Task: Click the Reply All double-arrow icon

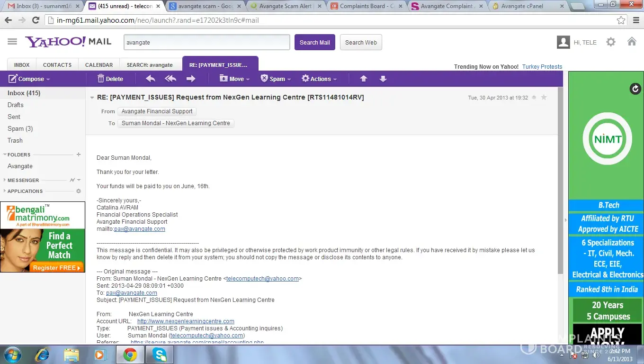Action: [170, 79]
